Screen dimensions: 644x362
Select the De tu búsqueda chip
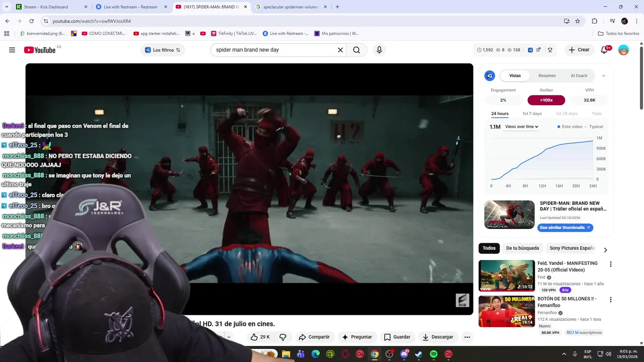522,248
